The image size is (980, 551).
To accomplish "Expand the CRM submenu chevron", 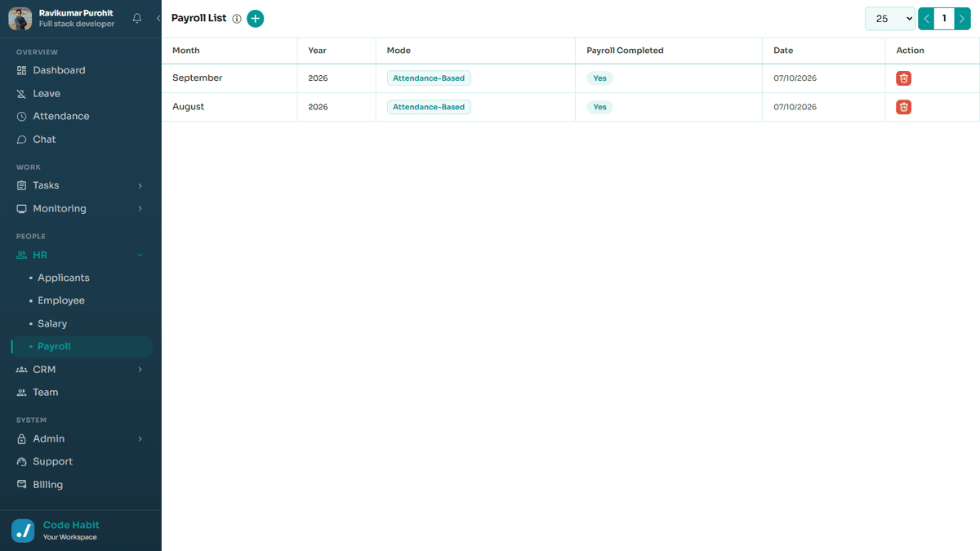I will pos(140,370).
